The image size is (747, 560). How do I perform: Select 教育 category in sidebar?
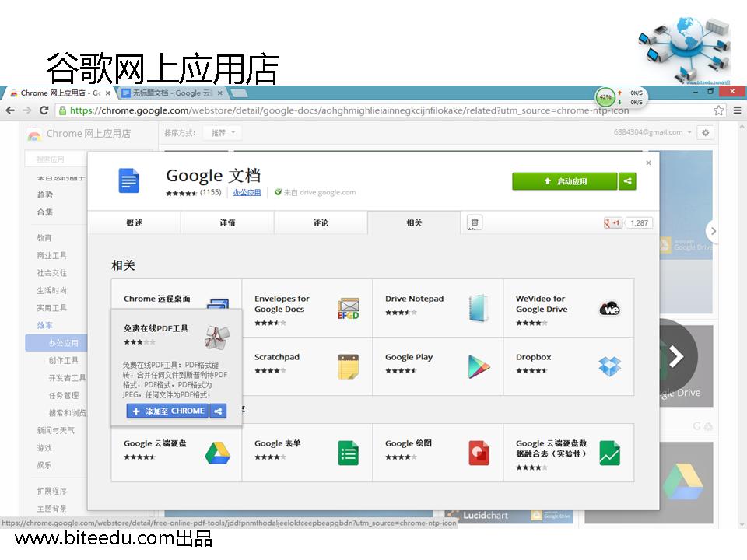pyautogui.click(x=44, y=238)
